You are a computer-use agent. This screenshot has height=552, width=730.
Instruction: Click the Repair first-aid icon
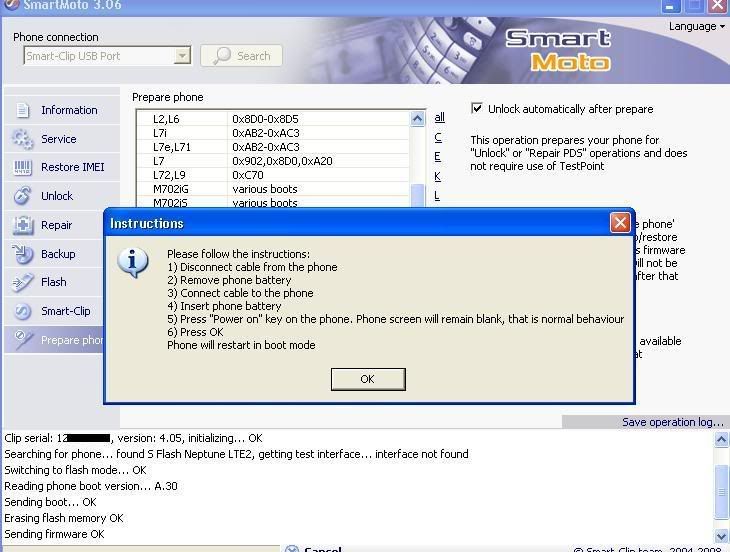[x=22, y=225]
